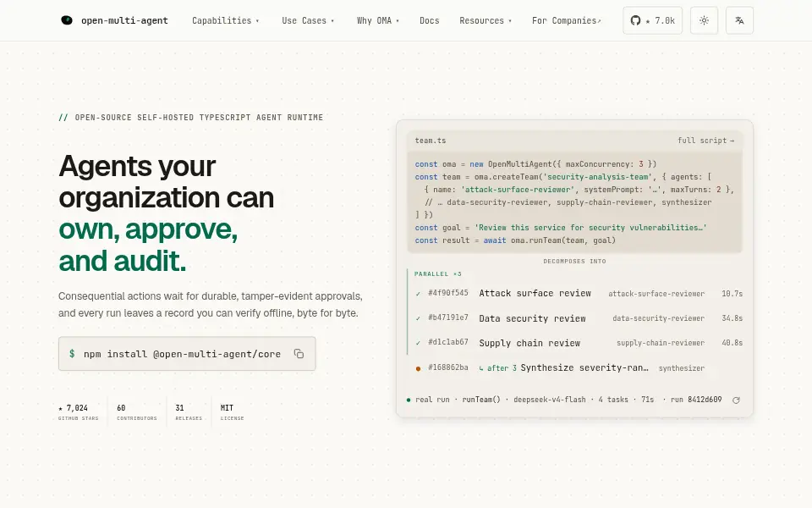Click the 'Data security review' task title

pos(532,318)
